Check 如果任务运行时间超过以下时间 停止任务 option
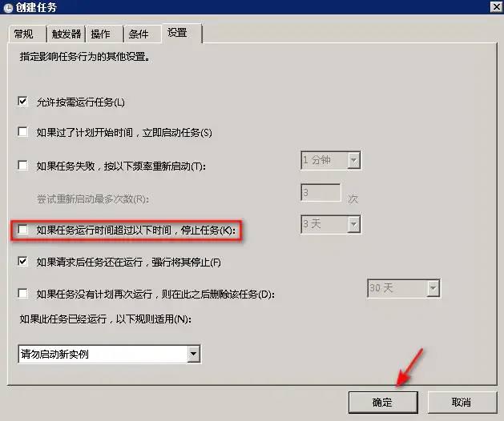The width and height of the screenshot is (504, 421). [x=22, y=230]
